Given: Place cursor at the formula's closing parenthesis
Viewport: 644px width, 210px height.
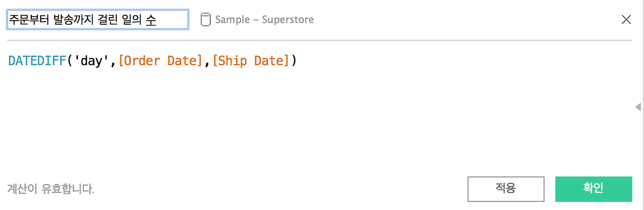Looking at the screenshot, I should click(x=294, y=61).
